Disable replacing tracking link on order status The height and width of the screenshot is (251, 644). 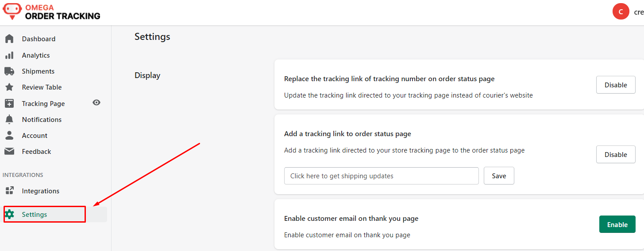coord(616,85)
